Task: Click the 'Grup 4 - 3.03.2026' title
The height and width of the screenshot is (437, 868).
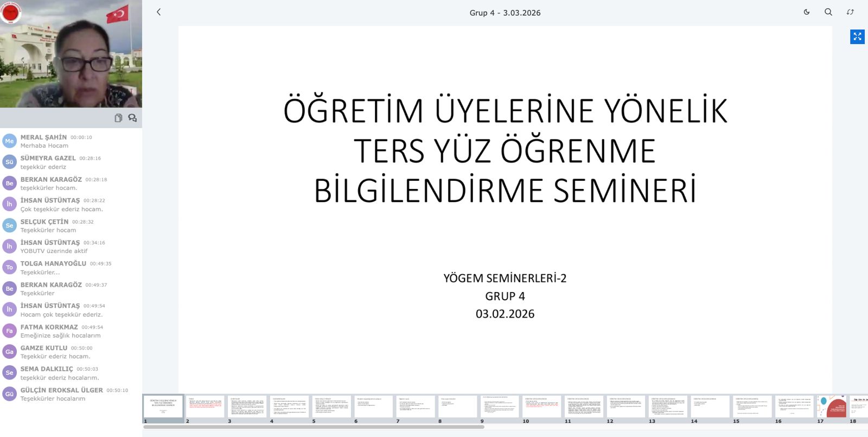Action: pyautogui.click(x=505, y=12)
